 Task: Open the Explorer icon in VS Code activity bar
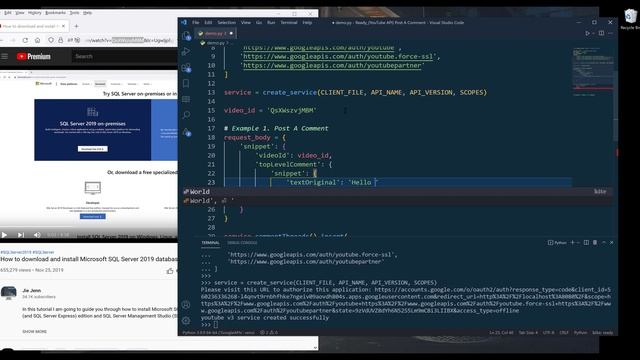(x=186, y=36)
